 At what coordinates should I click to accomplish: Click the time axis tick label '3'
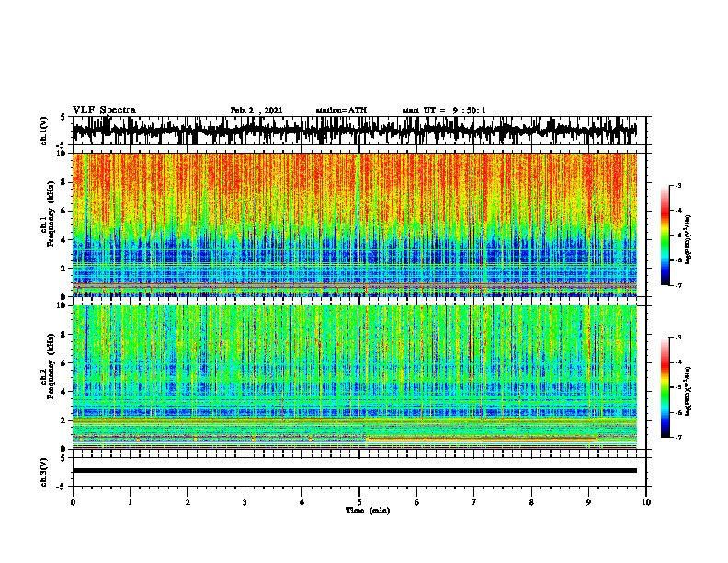[x=245, y=502]
